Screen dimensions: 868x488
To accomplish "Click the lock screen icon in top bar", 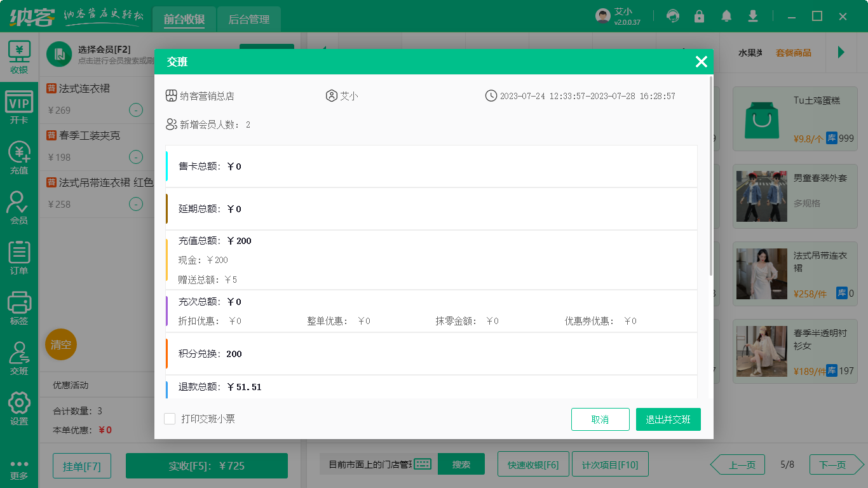I will coord(699,15).
